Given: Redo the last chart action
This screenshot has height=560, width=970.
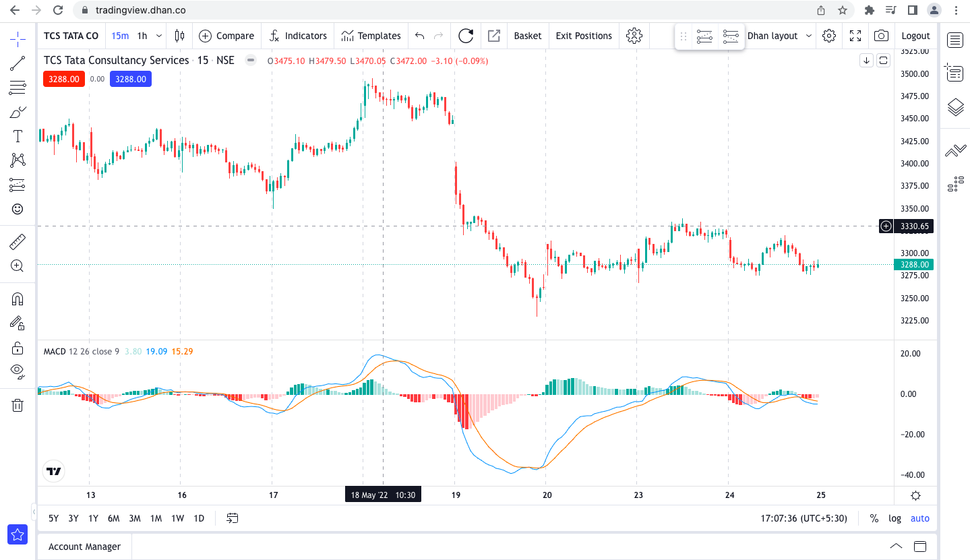Looking at the screenshot, I should coord(439,36).
